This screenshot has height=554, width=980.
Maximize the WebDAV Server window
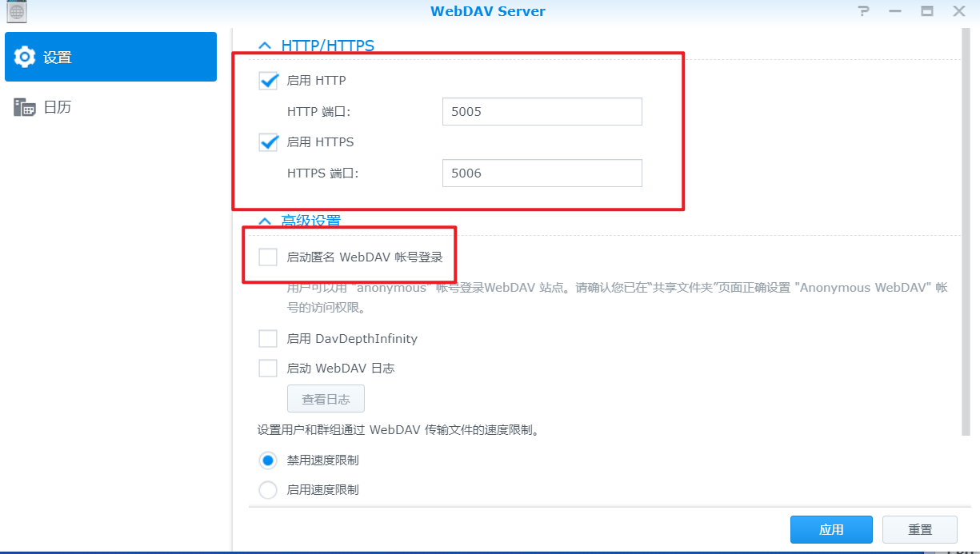click(x=927, y=11)
